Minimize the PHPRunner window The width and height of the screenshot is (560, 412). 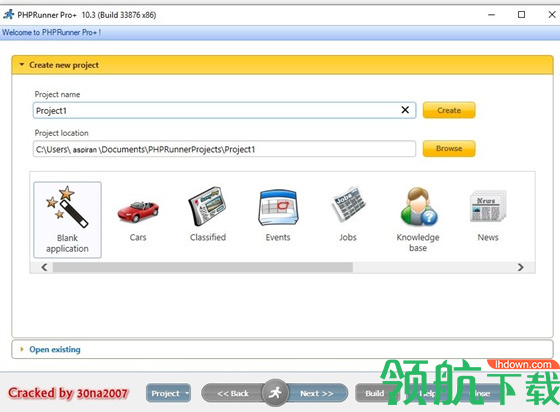491,15
